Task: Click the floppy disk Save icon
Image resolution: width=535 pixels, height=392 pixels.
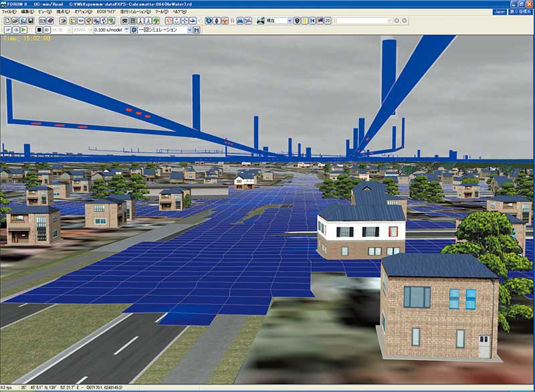Action: click(31, 21)
